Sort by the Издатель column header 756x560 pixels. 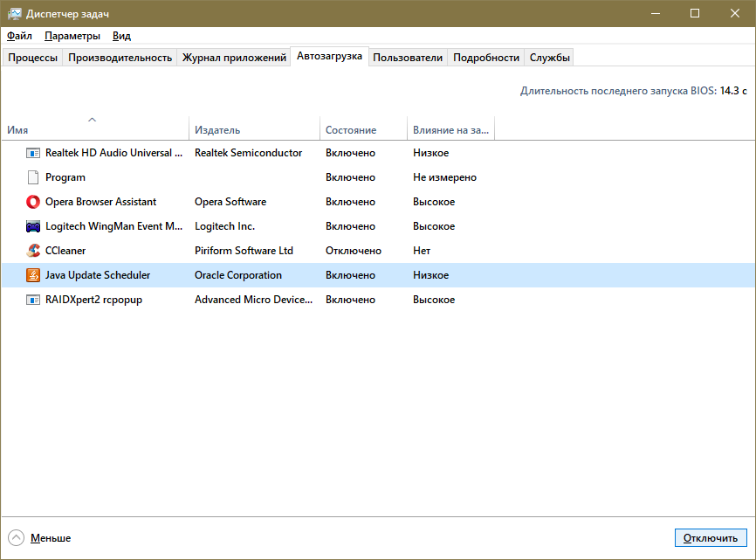[x=217, y=130]
